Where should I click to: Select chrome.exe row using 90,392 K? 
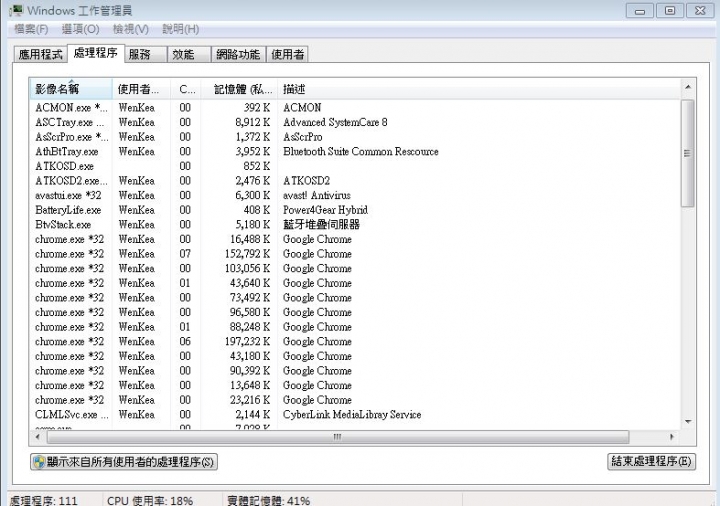click(354, 371)
